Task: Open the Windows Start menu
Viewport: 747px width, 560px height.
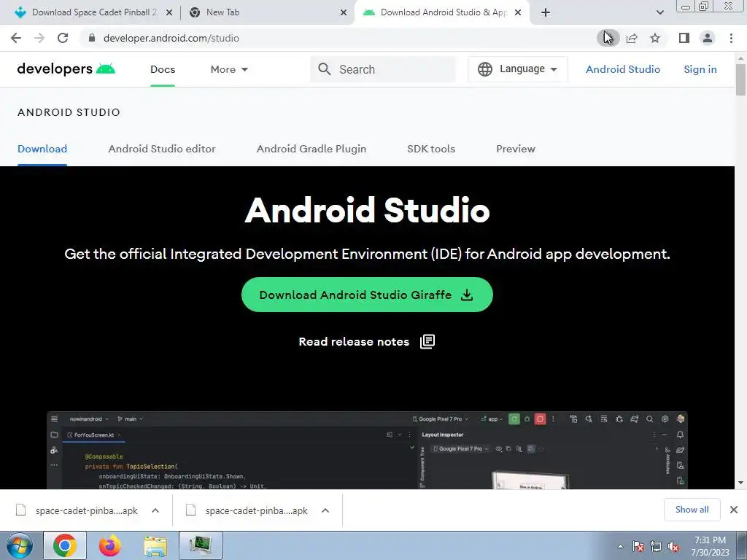Action: (x=20, y=545)
